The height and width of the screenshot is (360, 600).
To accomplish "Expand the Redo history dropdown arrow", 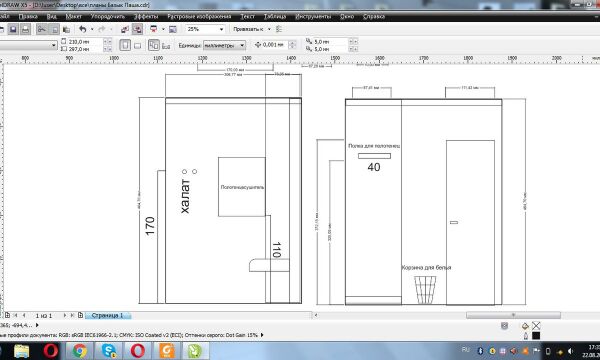I will 111,29.
